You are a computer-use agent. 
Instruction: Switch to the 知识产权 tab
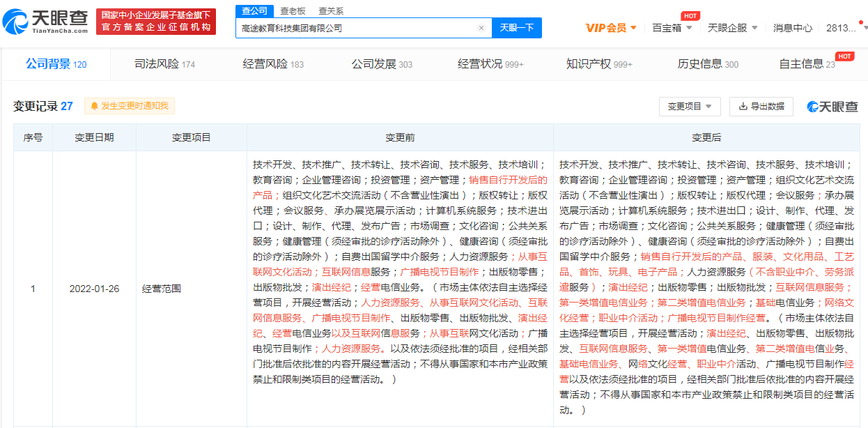(x=598, y=64)
